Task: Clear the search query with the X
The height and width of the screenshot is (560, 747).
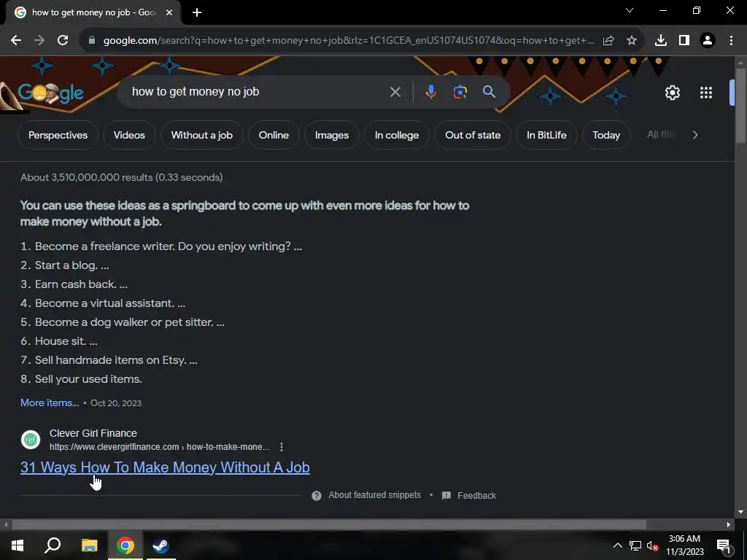Action: 395,92
